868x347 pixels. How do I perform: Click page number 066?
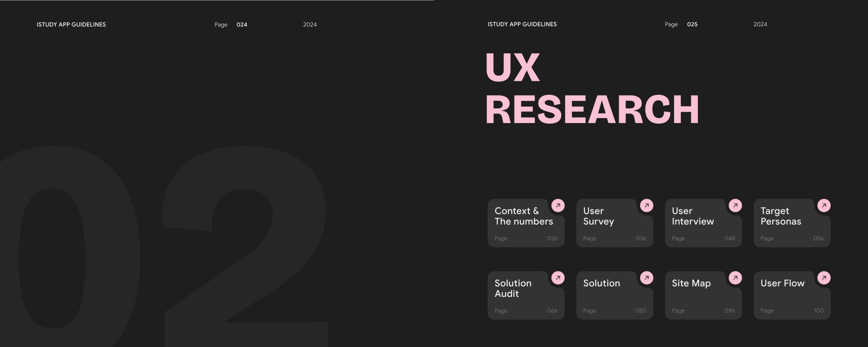pyautogui.click(x=552, y=311)
